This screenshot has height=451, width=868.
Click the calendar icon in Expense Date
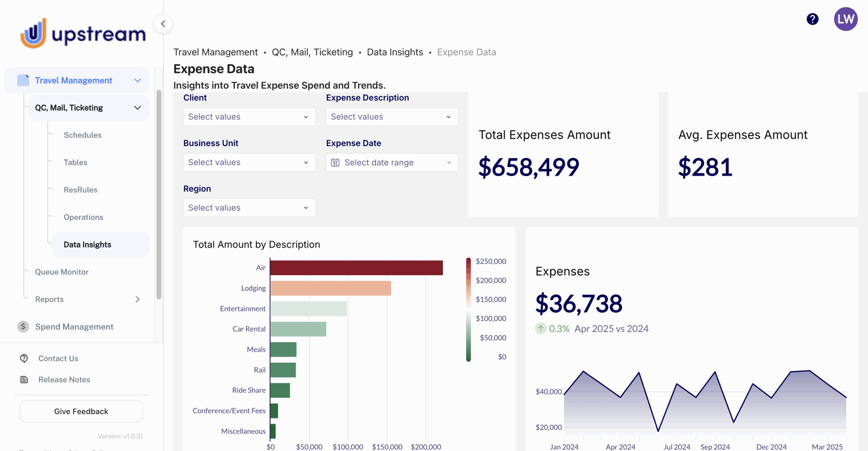coord(335,163)
